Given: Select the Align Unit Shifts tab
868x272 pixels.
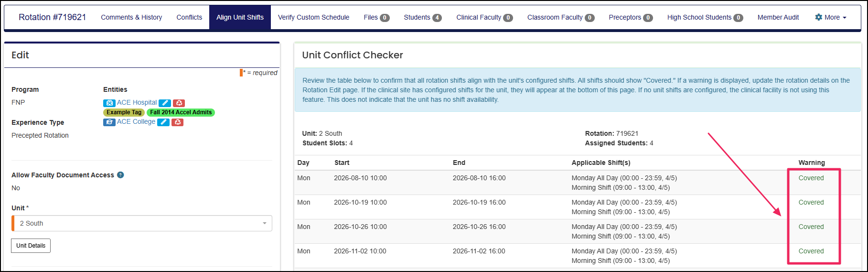Looking at the screenshot, I should coord(240,17).
